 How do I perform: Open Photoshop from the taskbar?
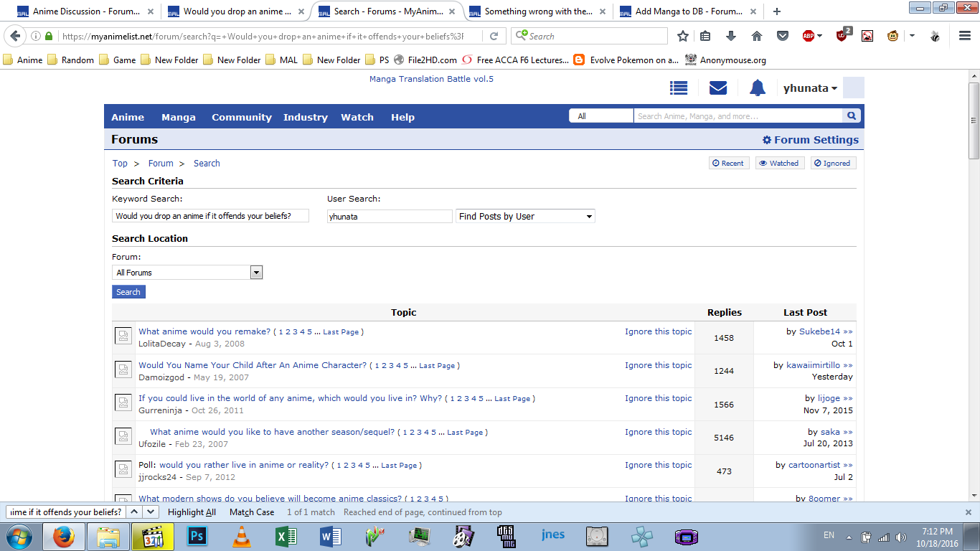click(196, 536)
